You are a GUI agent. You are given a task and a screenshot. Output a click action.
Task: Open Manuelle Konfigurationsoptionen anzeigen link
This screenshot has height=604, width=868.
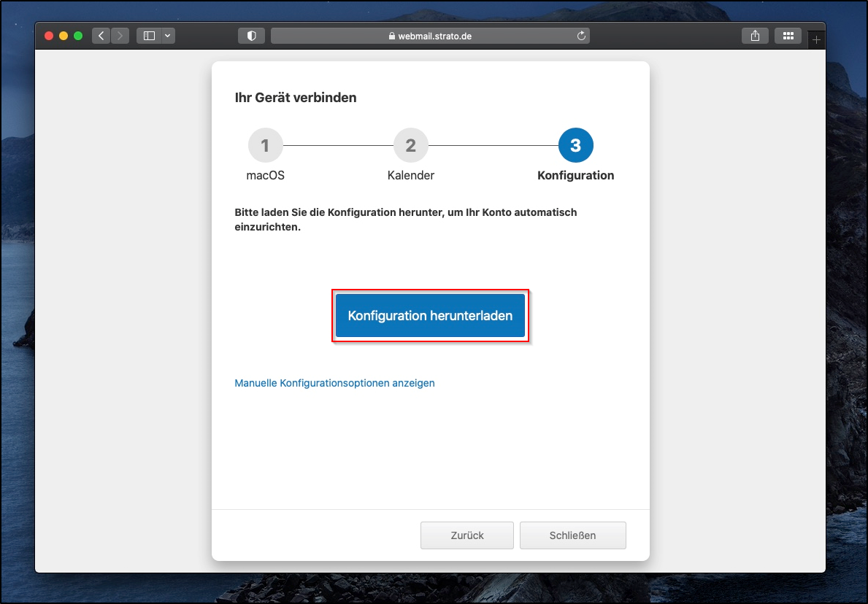[334, 383]
